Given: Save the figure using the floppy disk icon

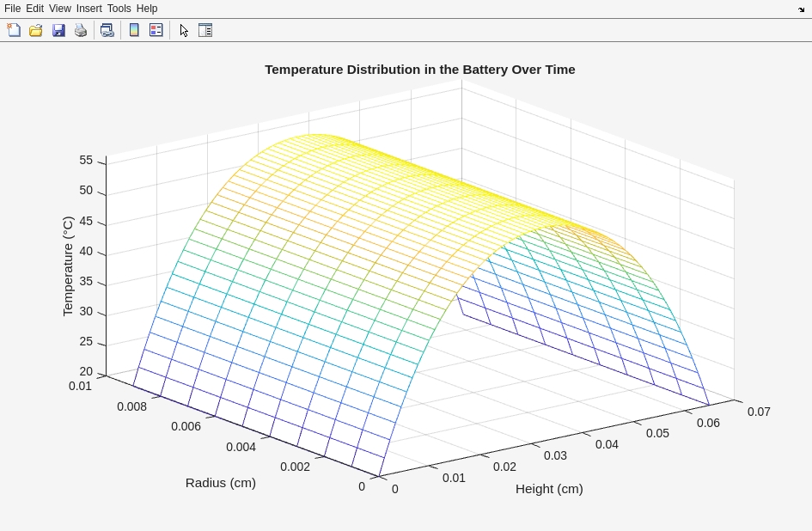Looking at the screenshot, I should coord(58,30).
